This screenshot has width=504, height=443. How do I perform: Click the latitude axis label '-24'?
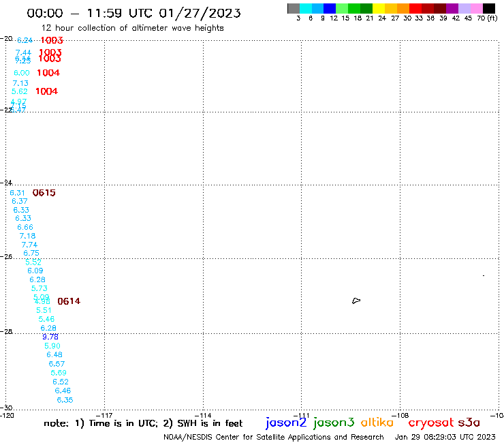click(x=6, y=183)
